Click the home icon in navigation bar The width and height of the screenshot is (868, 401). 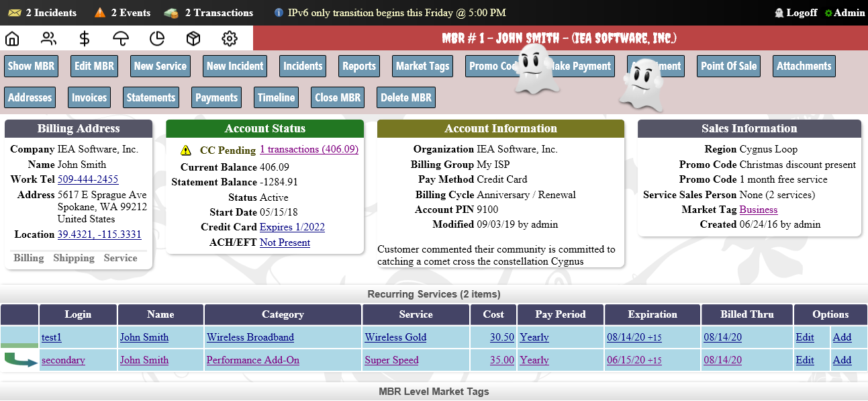[x=12, y=38]
